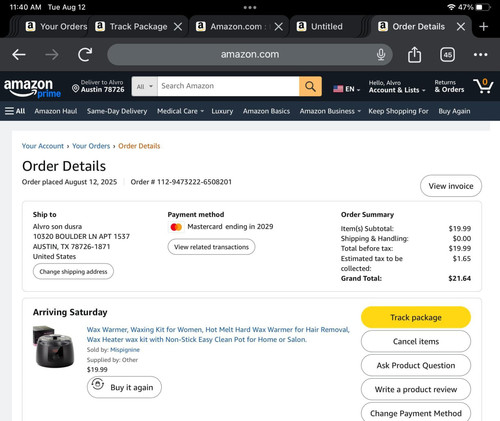Click Your Orders breadcrumb link
Image resolution: width=500 pixels, height=421 pixels.
[x=91, y=146]
